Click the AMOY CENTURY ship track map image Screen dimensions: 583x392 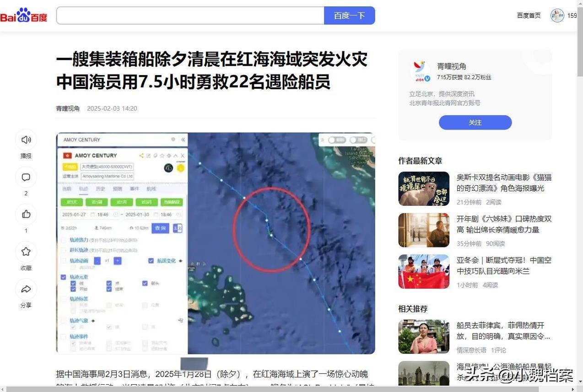(216, 243)
